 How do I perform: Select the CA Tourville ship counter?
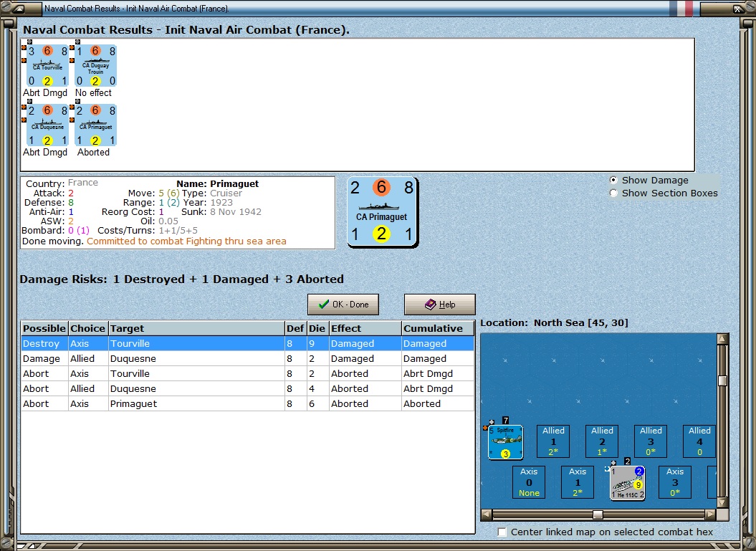click(47, 65)
